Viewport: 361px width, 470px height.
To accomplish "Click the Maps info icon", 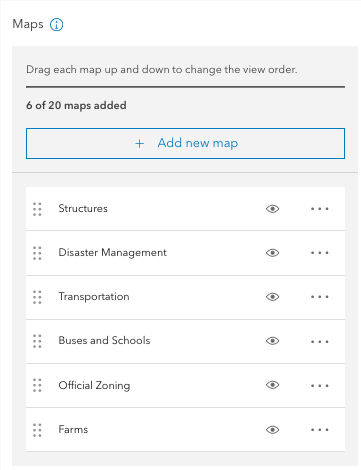I will point(56,25).
